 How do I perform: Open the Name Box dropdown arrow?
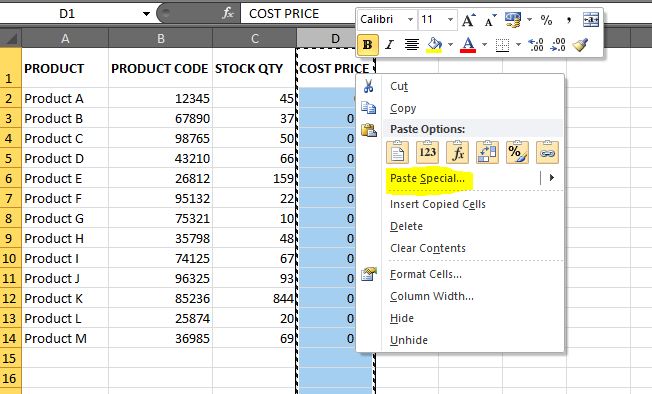click(146, 14)
